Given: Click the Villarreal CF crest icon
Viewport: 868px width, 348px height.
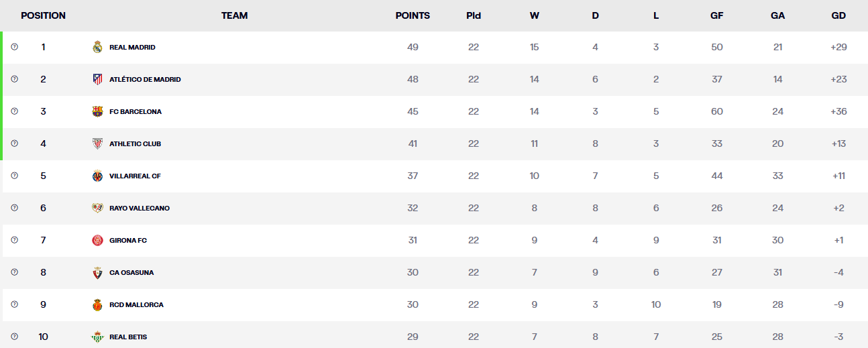Looking at the screenshot, I should (97, 176).
